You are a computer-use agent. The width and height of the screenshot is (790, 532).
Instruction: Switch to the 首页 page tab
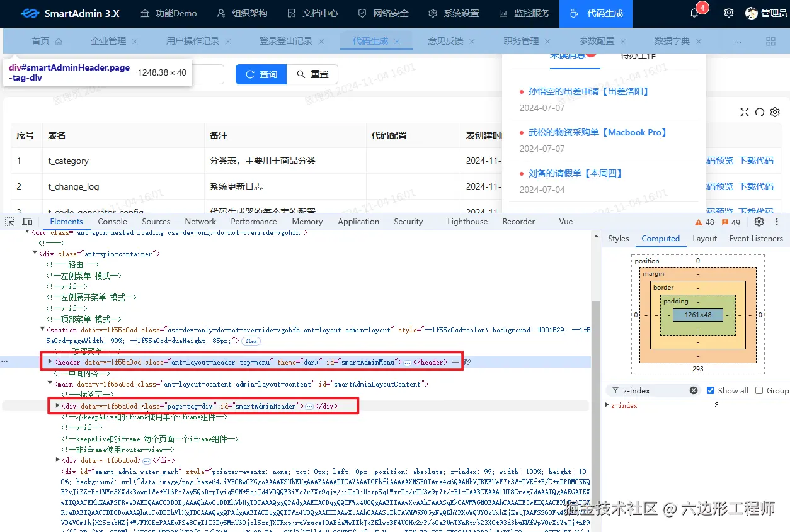(47, 41)
